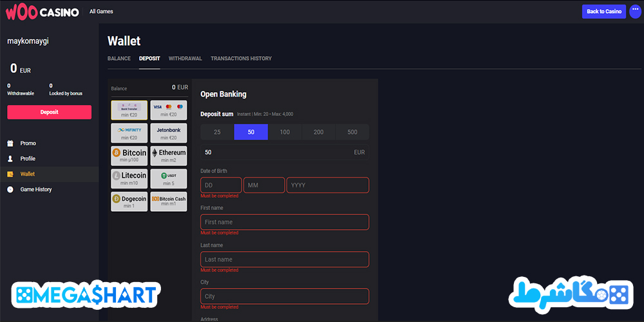Select the 200 deposit amount
644x322 pixels.
(318, 132)
